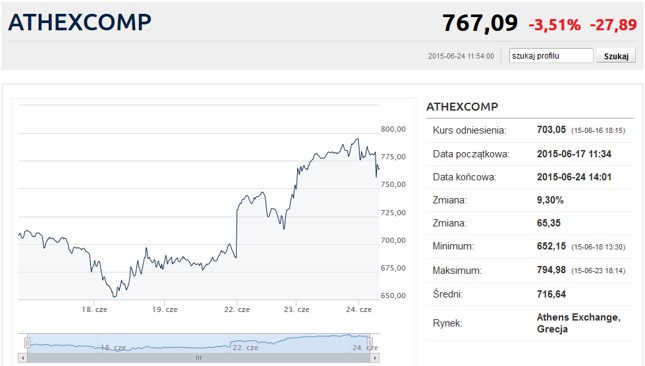Click the Kurs odniesienia label
The image size is (645, 366).
click(469, 130)
